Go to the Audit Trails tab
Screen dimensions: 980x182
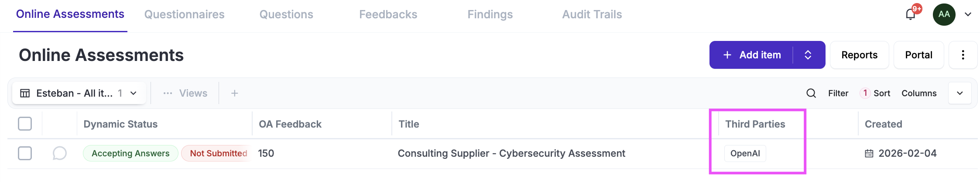point(592,14)
